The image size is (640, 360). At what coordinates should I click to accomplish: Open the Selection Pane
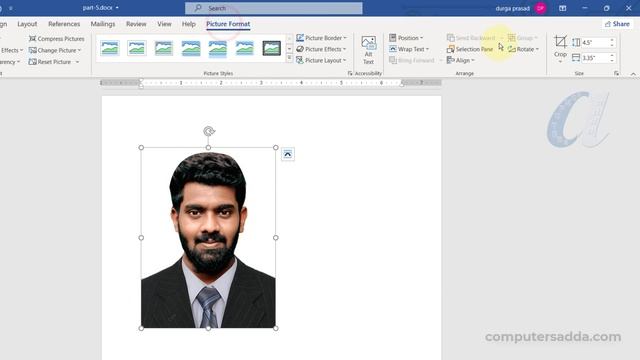(470, 49)
